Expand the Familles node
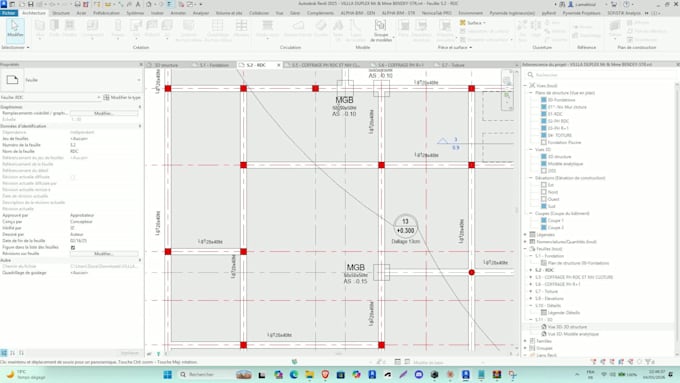 [x=526, y=341]
